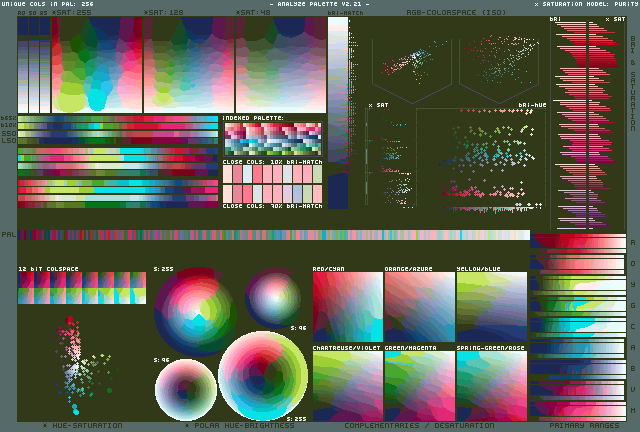
Task: Click the 12 Bit Colspace tile strip
Action: tap(82, 288)
